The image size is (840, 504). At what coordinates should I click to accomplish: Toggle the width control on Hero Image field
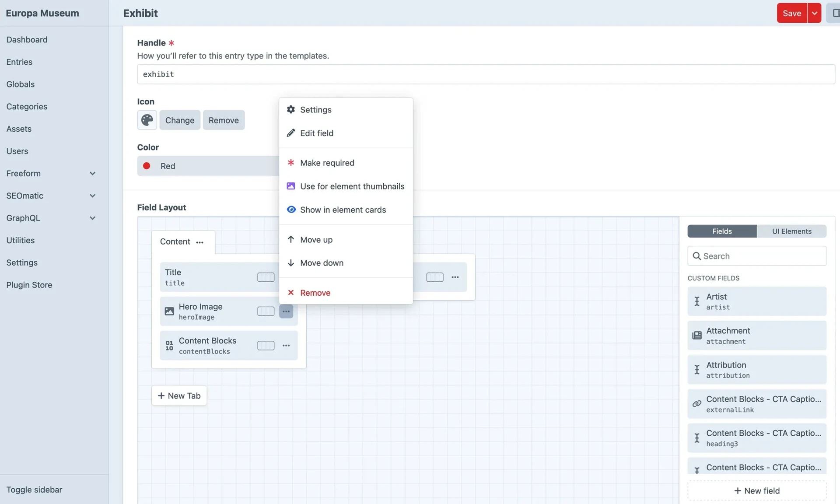point(266,311)
